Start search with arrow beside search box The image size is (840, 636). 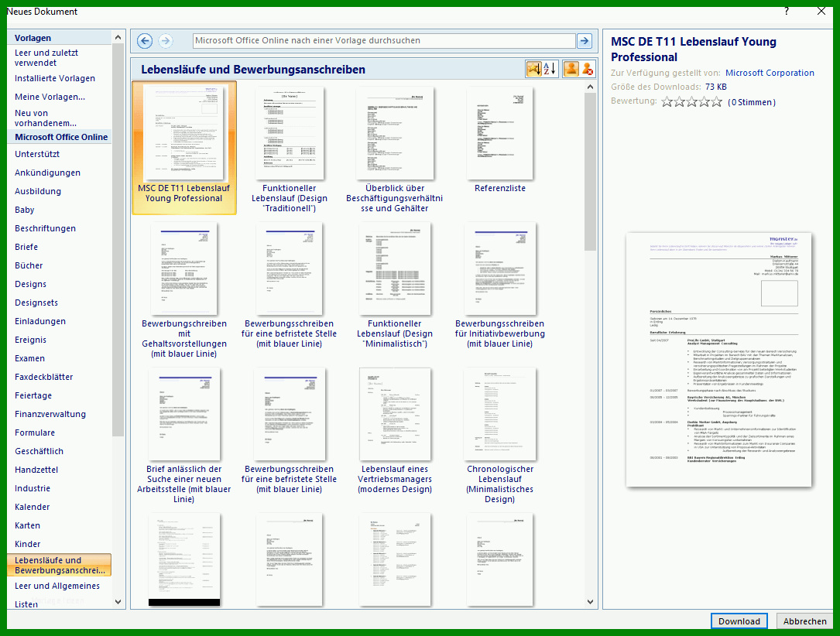pos(585,41)
